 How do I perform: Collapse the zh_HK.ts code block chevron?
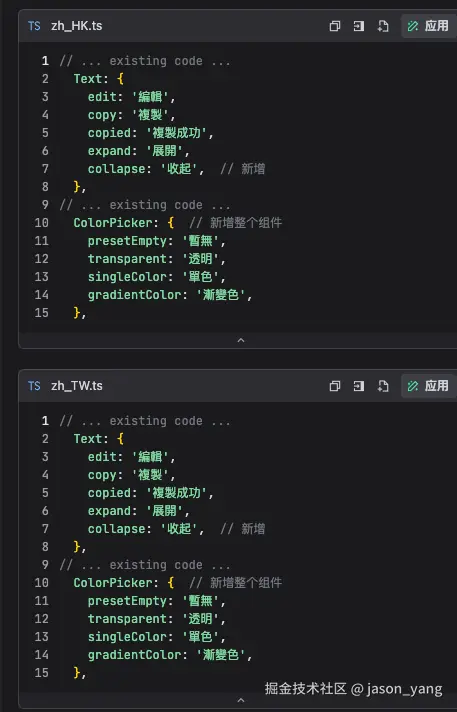point(241,340)
